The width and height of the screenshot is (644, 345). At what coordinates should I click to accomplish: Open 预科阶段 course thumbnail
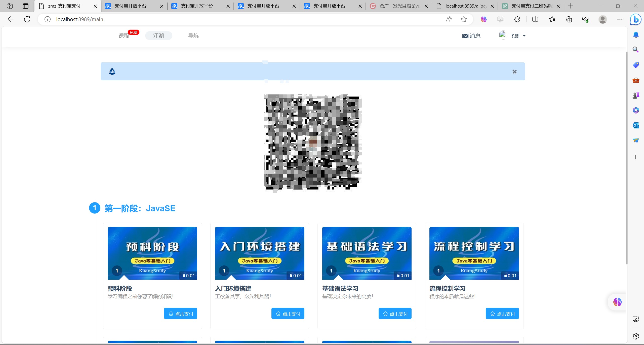coord(152,253)
